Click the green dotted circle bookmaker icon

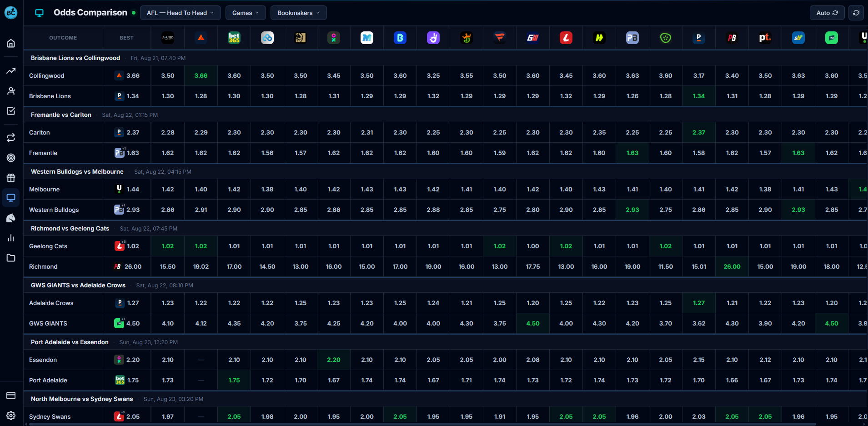point(666,38)
